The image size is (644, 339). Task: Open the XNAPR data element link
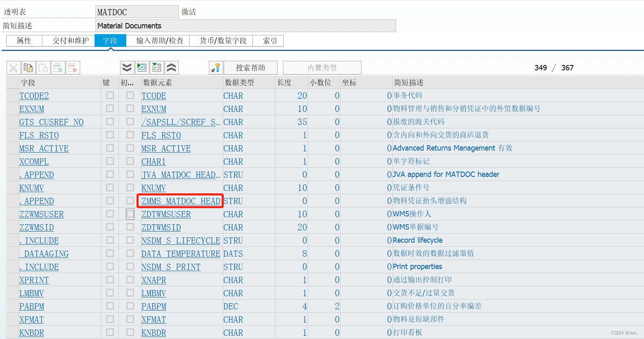(154, 280)
